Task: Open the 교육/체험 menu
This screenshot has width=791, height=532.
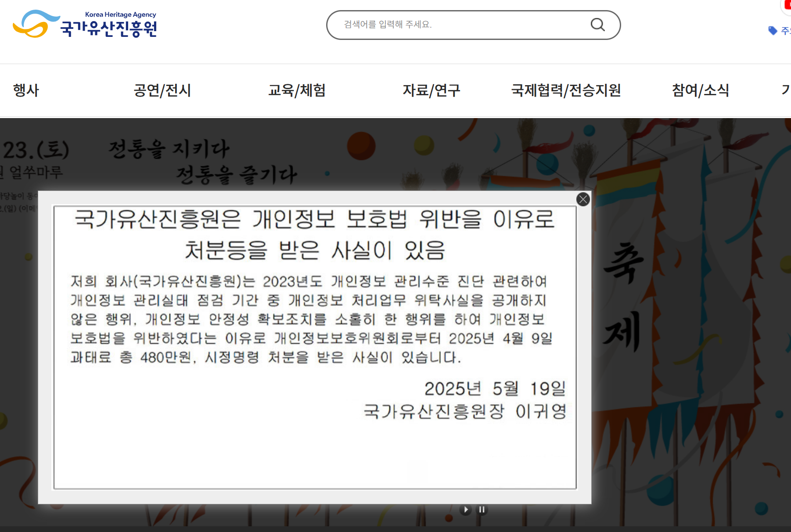Action: click(297, 90)
